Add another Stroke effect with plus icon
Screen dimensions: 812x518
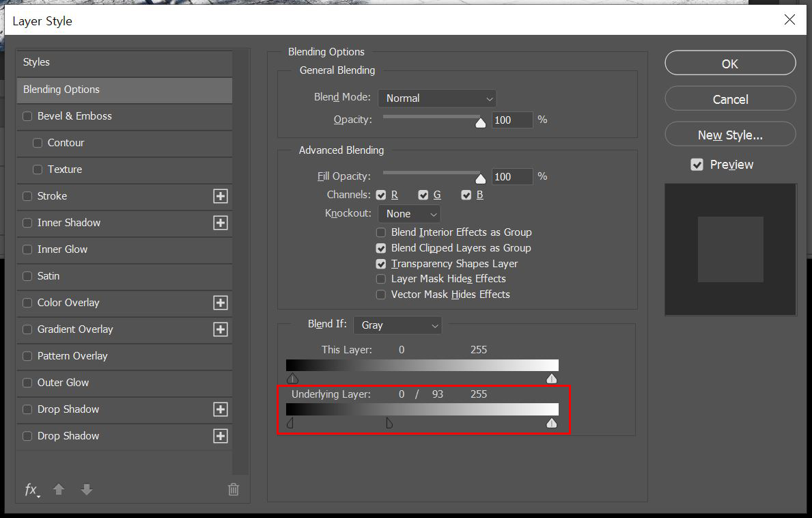tap(221, 196)
